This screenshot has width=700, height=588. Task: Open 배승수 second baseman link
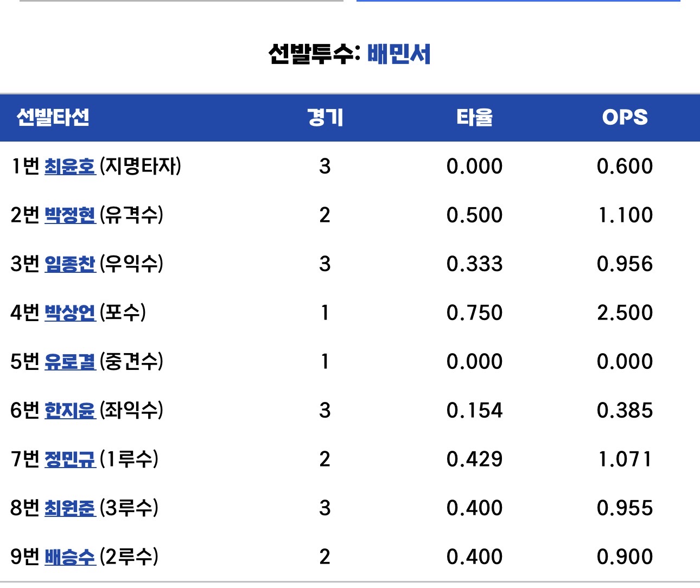(69, 557)
